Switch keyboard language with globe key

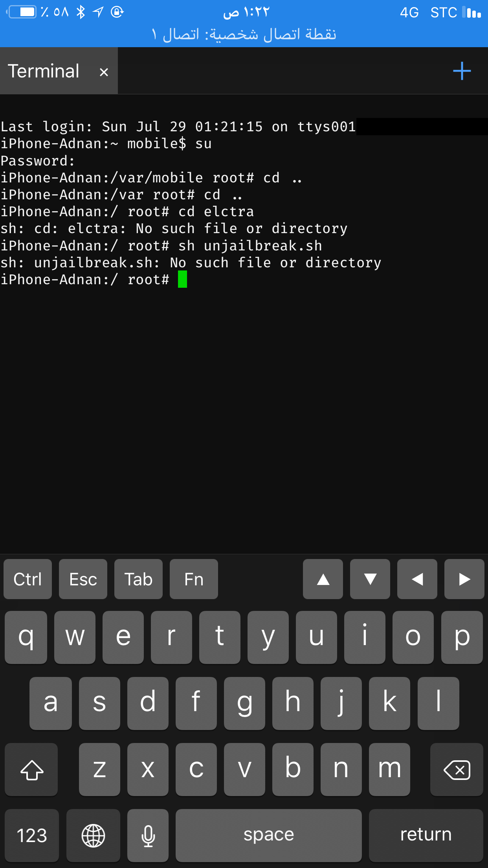(x=93, y=835)
